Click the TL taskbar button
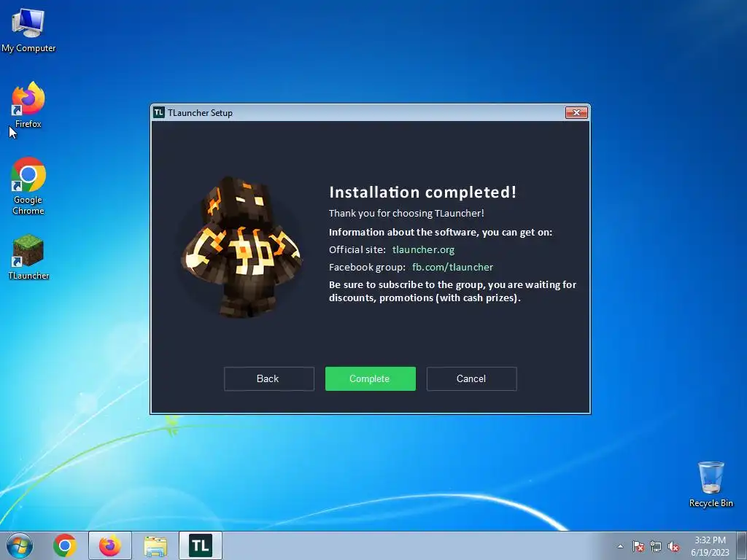 [201, 545]
